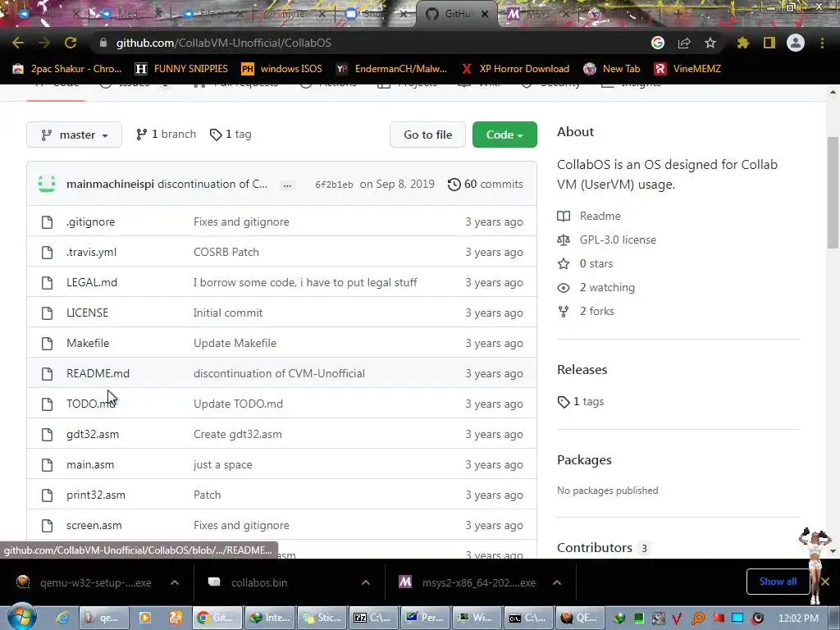Open the Windows Start menu

(22, 618)
